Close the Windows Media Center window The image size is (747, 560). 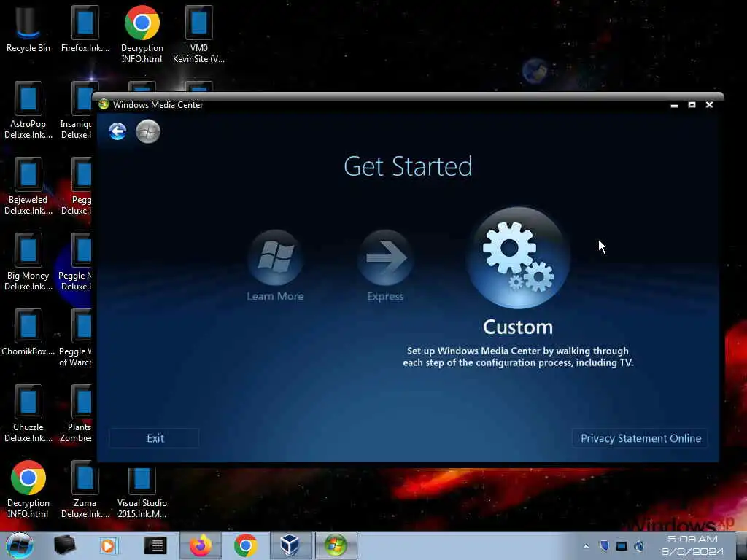click(x=709, y=105)
